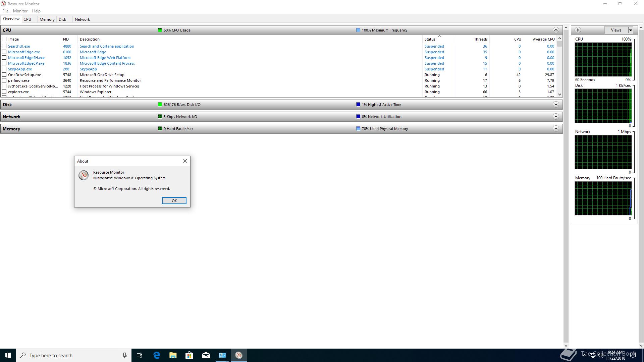Tick the select-all Image header checkbox
Screen dimensions: 644x362
[4, 39]
